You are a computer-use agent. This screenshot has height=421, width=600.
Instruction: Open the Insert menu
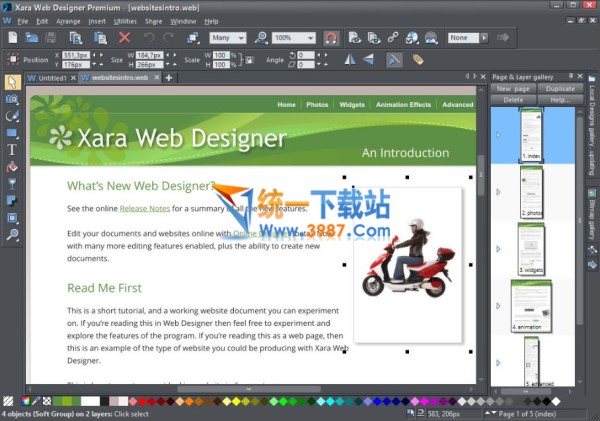pos(97,21)
